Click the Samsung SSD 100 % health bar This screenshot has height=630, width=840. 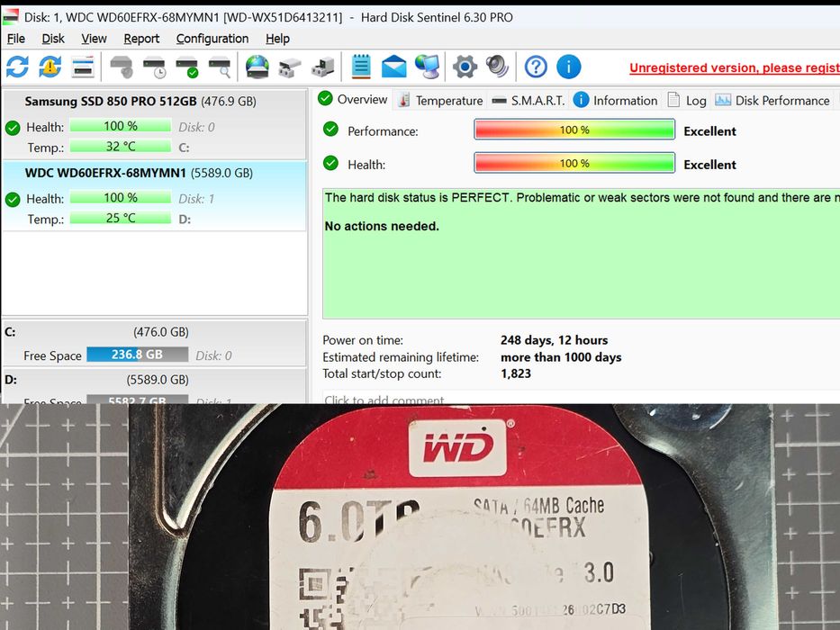tap(121, 126)
